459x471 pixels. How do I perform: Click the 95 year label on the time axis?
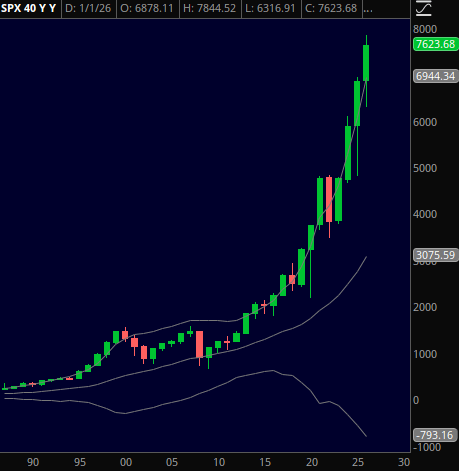click(x=80, y=462)
